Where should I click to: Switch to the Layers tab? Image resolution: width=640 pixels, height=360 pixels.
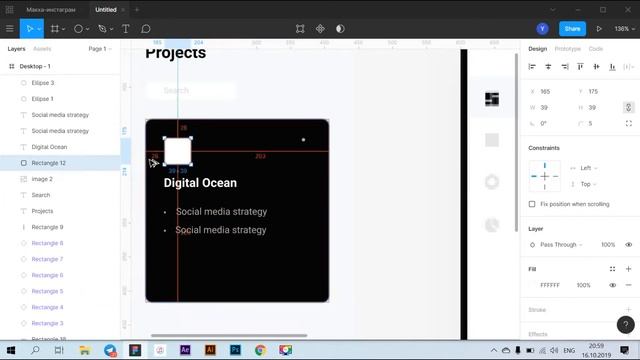16,49
